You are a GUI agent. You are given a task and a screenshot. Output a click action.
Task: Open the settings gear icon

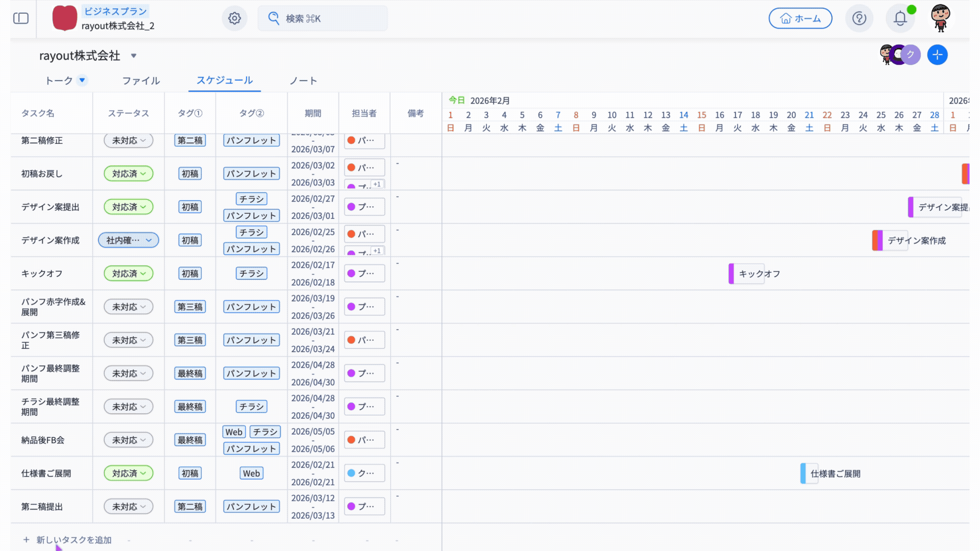click(x=234, y=18)
